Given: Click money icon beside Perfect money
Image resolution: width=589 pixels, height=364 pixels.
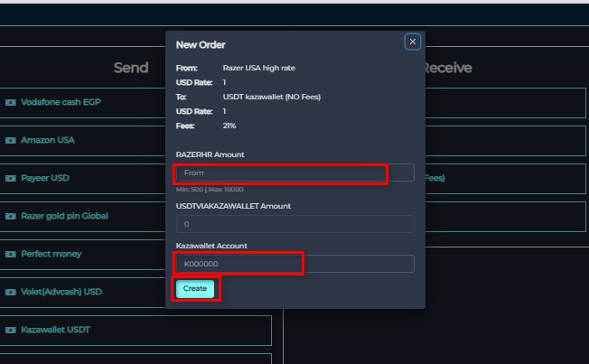Looking at the screenshot, I should pos(11,255).
